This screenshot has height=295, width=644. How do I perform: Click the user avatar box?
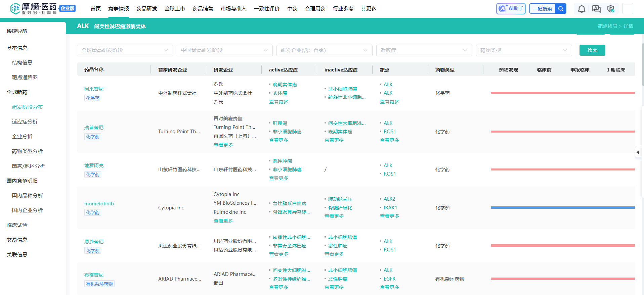628,9
